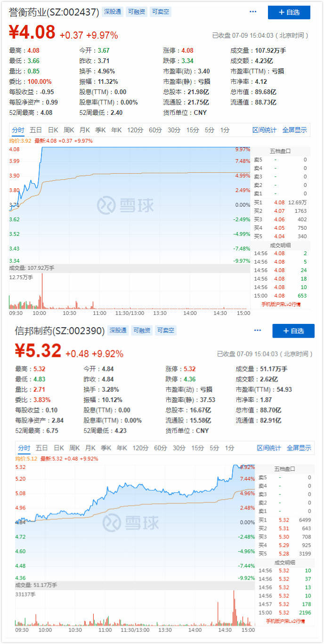Open the more options dots for 信邦制药
Screen dimensions: 324x644
tap(257, 330)
